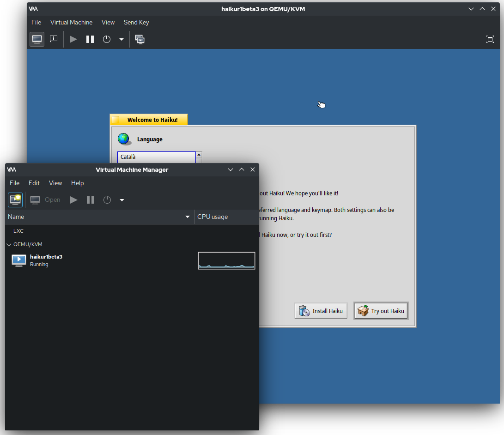
Task: Open Edit menu in Virtual Machine Manager
Action: click(34, 183)
